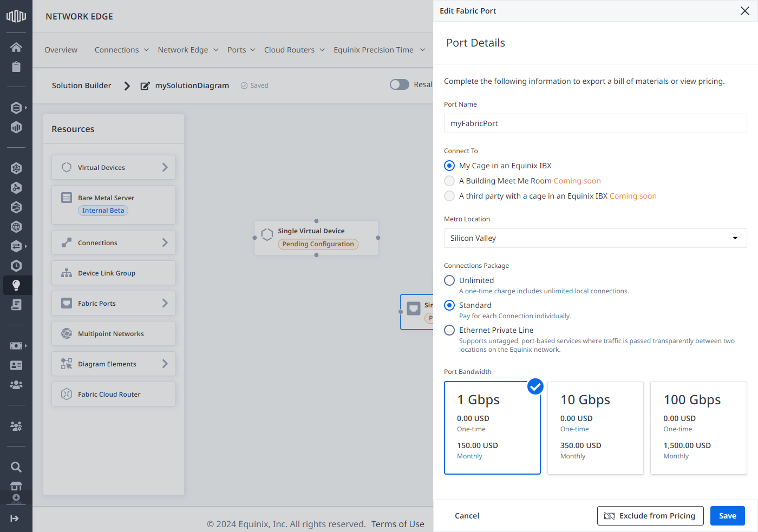
Task: Go to the home icon in the sidebar
Action: (x=16, y=47)
